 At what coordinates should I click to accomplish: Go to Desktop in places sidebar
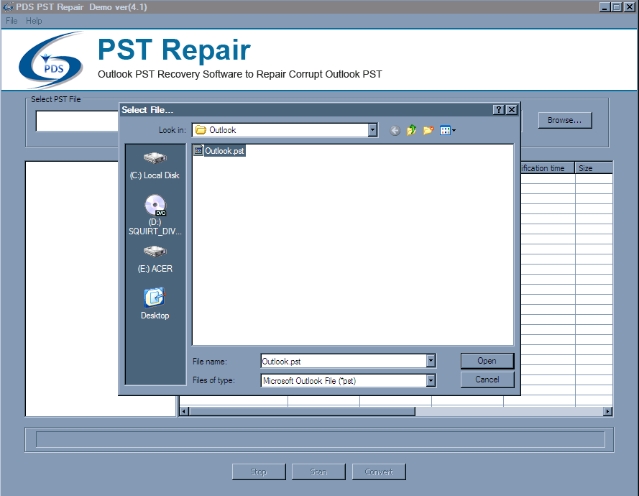[x=155, y=304]
